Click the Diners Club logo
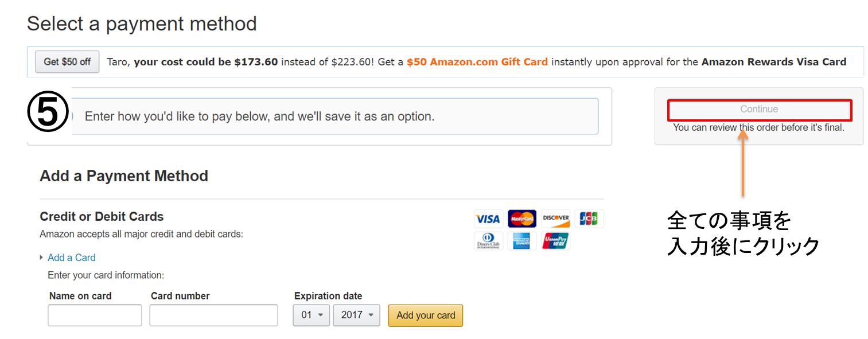The image size is (868, 339). tap(488, 241)
